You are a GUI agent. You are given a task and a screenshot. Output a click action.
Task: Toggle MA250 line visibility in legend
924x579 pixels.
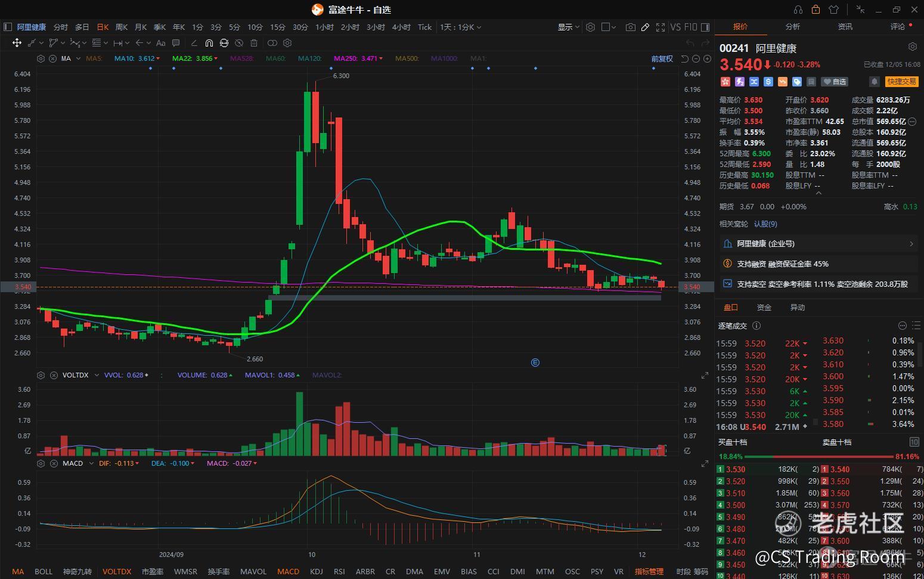click(358, 58)
